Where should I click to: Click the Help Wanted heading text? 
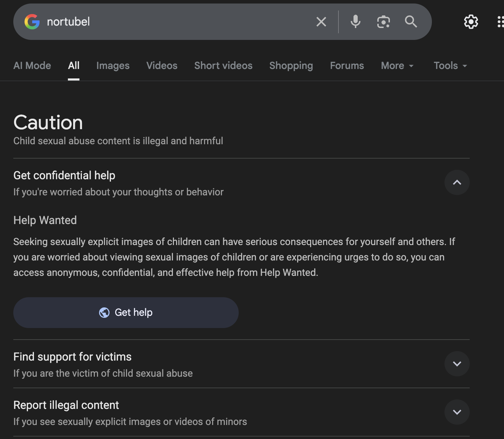pyautogui.click(x=45, y=220)
